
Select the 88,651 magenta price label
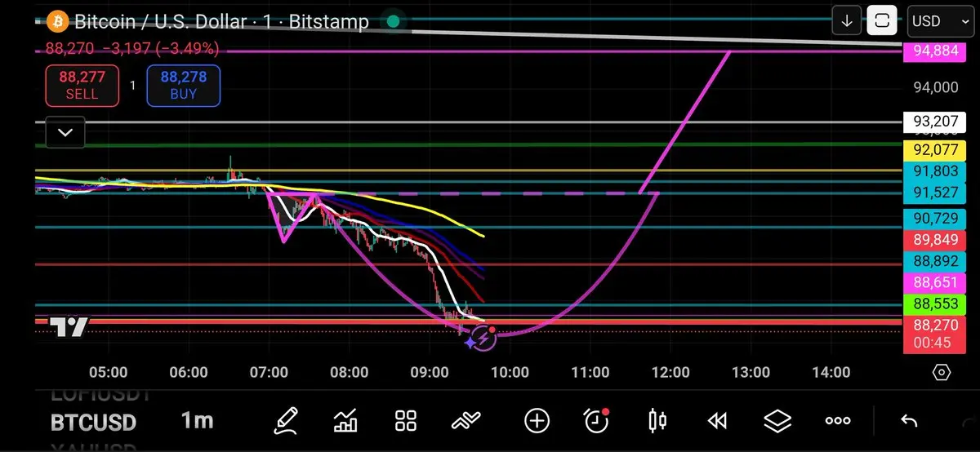click(x=934, y=283)
